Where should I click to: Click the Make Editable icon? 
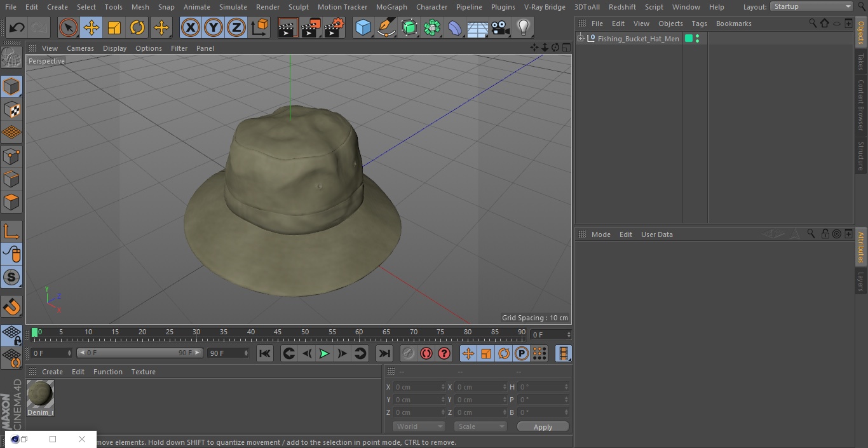(11, 58)
